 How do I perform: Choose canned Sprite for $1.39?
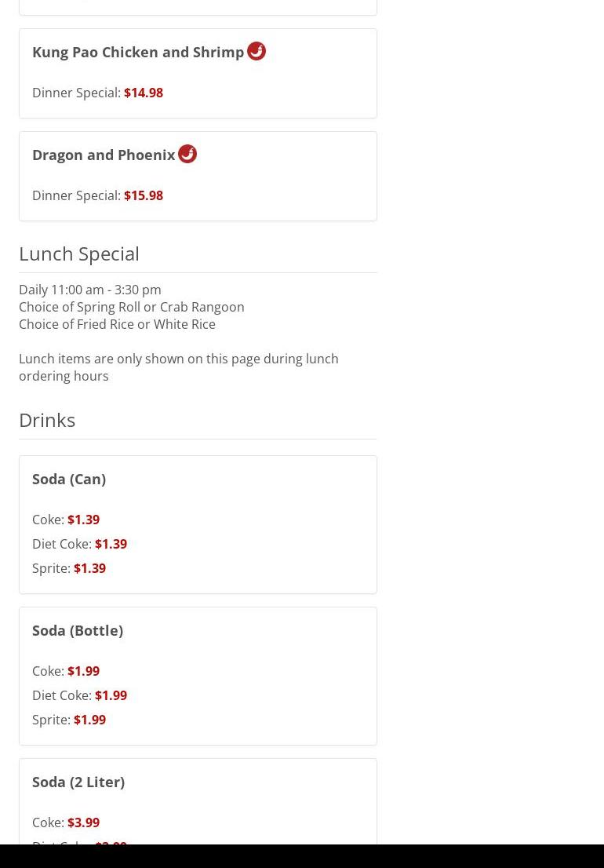(x=69, y=568)
